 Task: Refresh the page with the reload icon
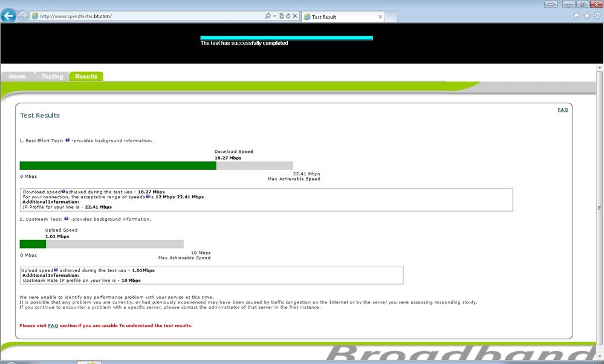[x=288, y=16]
